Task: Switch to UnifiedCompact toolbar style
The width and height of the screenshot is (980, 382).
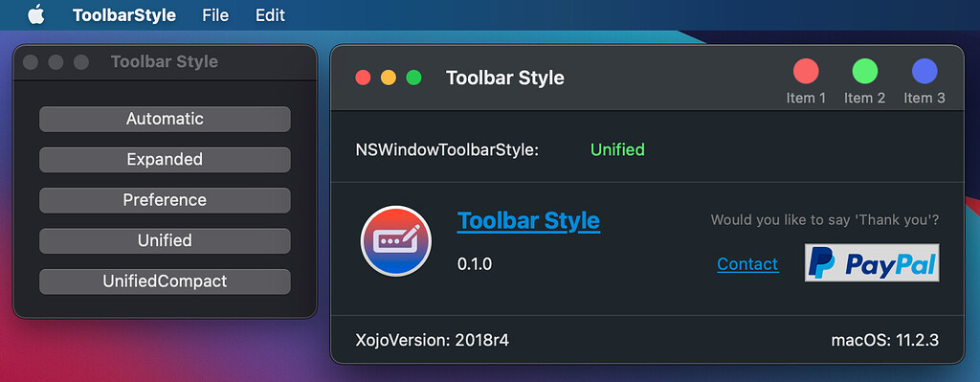Action: coord(165,281)
